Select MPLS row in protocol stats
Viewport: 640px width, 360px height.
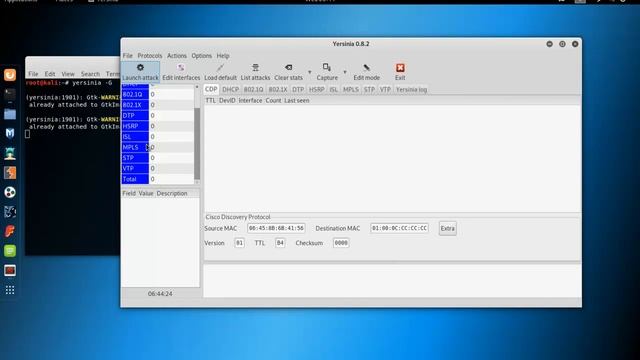point(158,147)
